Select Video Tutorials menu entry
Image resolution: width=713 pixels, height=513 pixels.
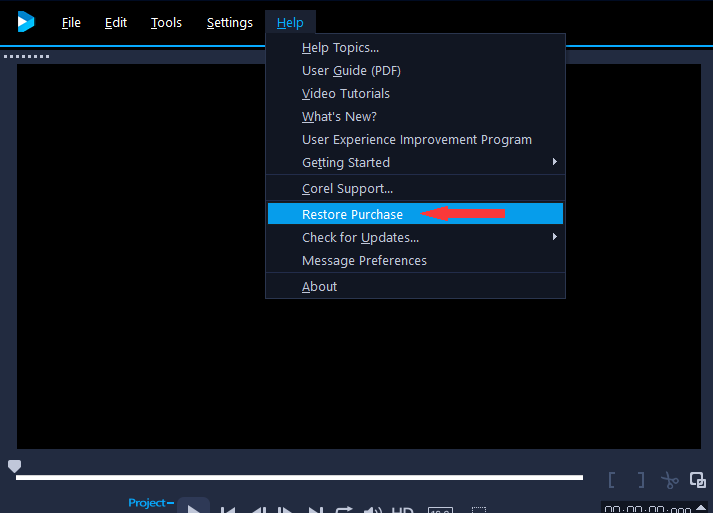pyautogui.click(x=415, y=93)
